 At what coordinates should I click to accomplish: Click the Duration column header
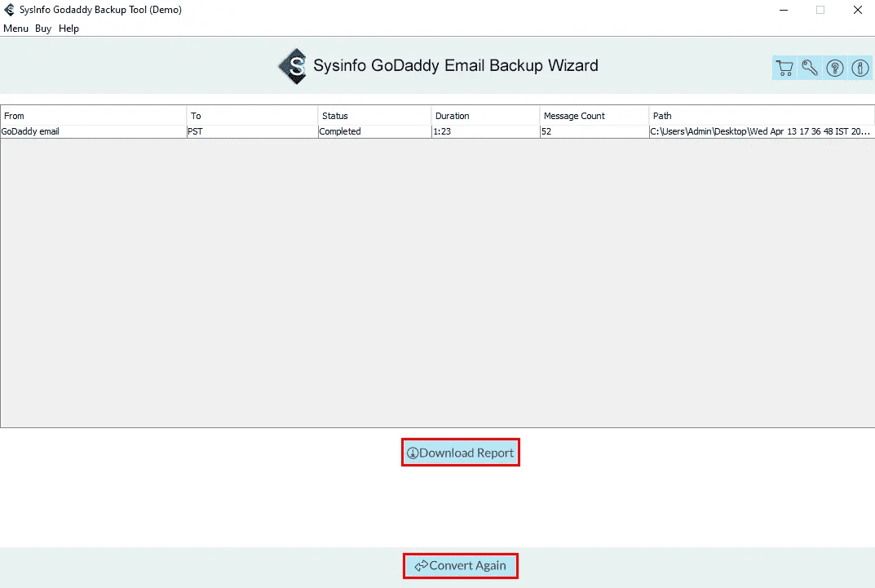[485, 116]
